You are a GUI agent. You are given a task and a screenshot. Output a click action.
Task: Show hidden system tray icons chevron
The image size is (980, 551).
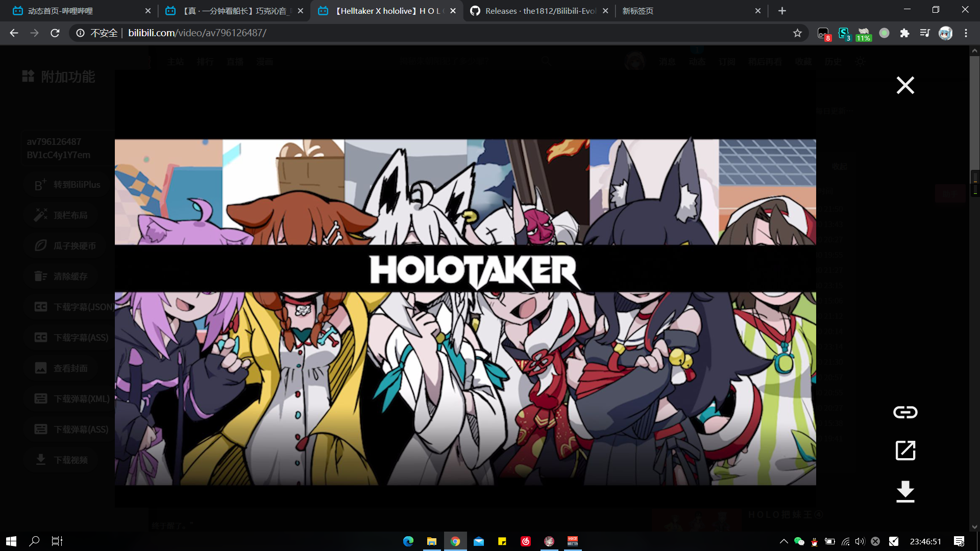(783, 541)
